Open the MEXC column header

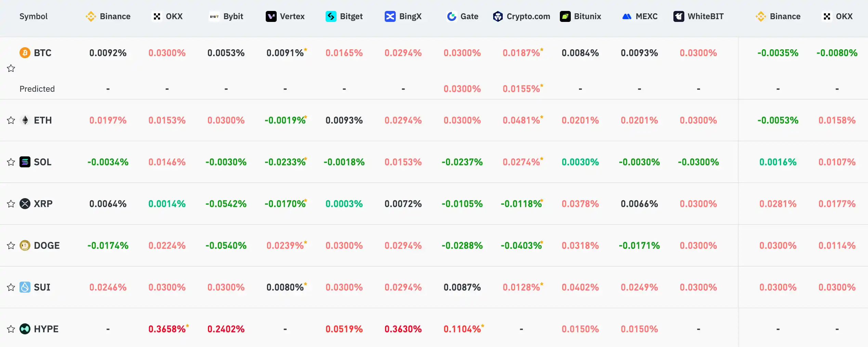(x=640, y=16)
